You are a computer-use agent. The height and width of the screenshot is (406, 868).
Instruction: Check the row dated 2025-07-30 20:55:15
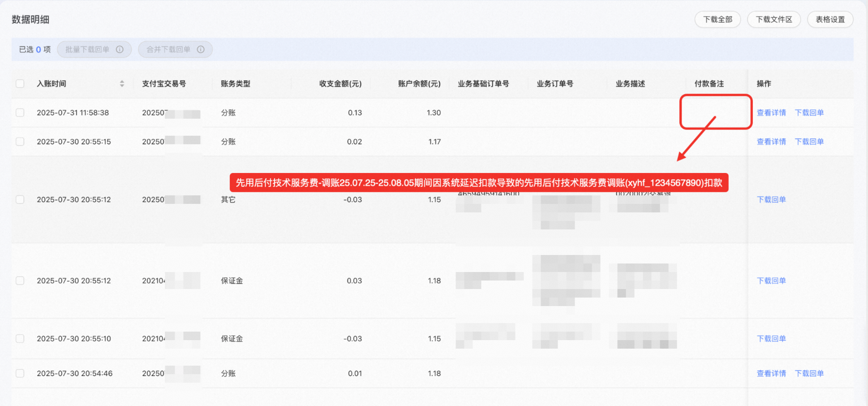click(20, 142)
